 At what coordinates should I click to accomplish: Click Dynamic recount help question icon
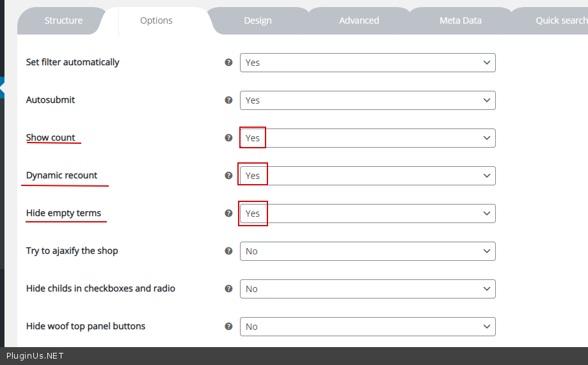point(228,175)
